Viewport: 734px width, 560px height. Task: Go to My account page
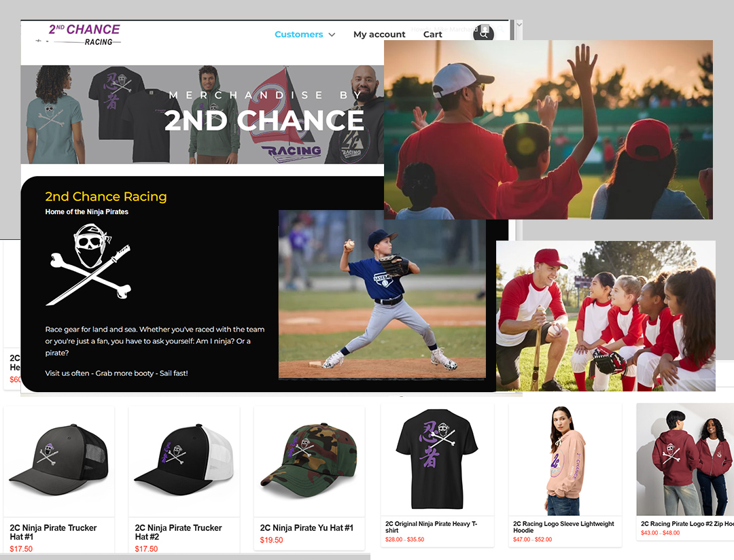(x=379, y=34)
